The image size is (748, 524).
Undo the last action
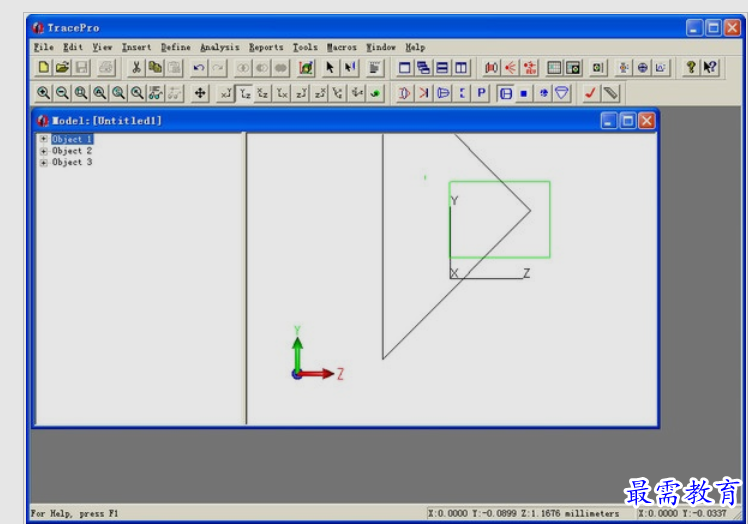coord(199,68)
